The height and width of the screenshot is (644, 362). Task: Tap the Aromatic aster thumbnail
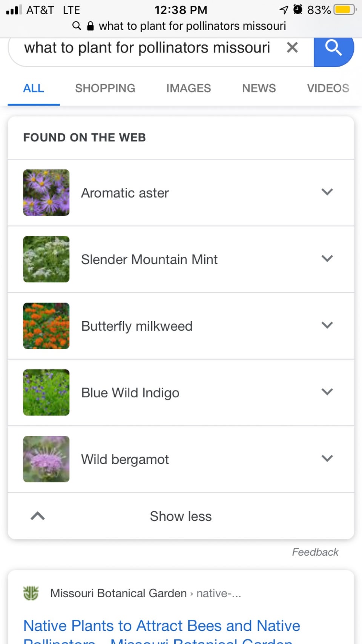46,193
